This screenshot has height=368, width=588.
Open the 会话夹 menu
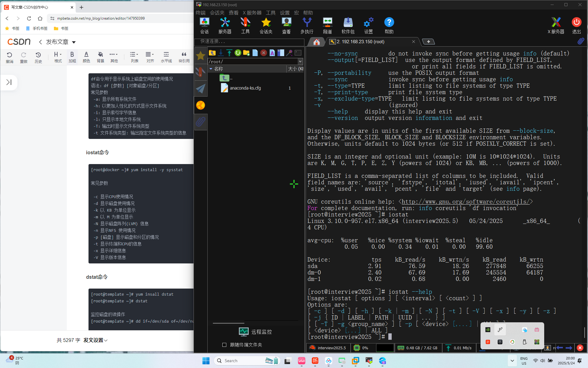[x=217, y=13]
